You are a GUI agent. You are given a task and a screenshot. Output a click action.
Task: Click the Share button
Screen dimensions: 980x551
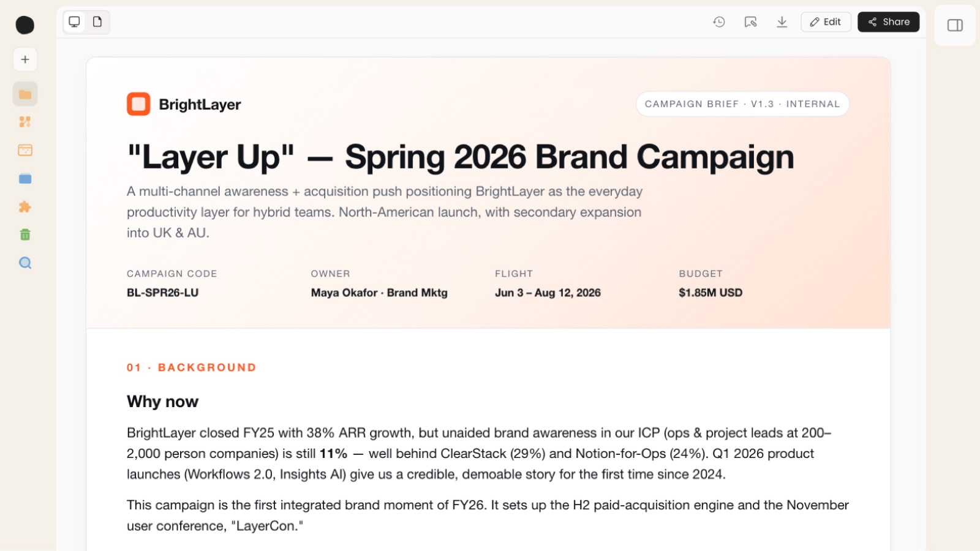888,22
